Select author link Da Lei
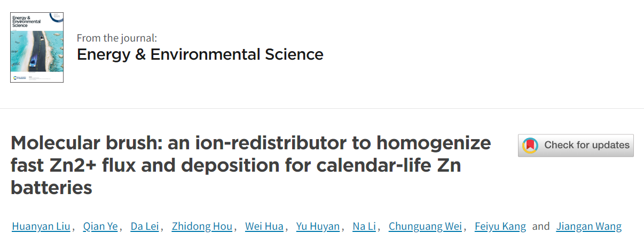 pos(145,227)
